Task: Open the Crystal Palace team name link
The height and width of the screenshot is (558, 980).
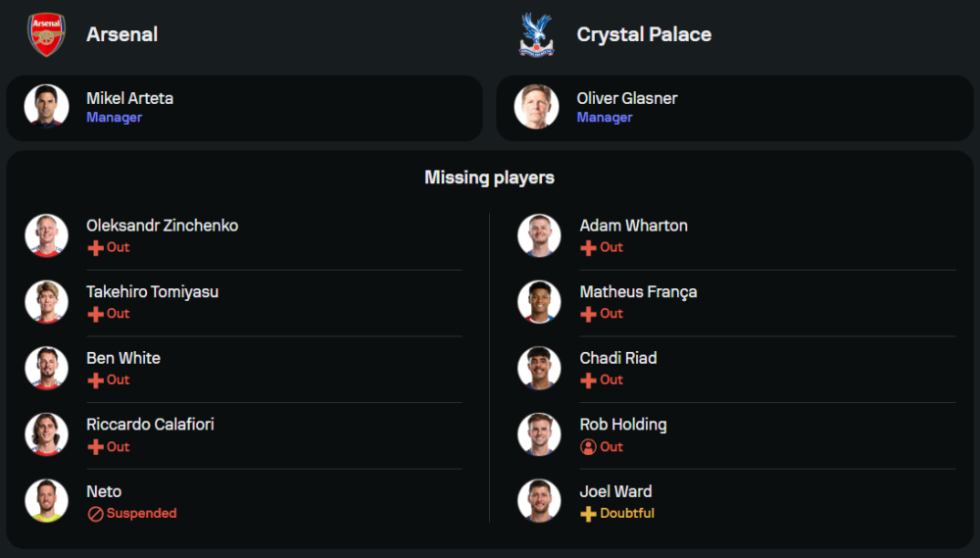Action: pos(644,34)
